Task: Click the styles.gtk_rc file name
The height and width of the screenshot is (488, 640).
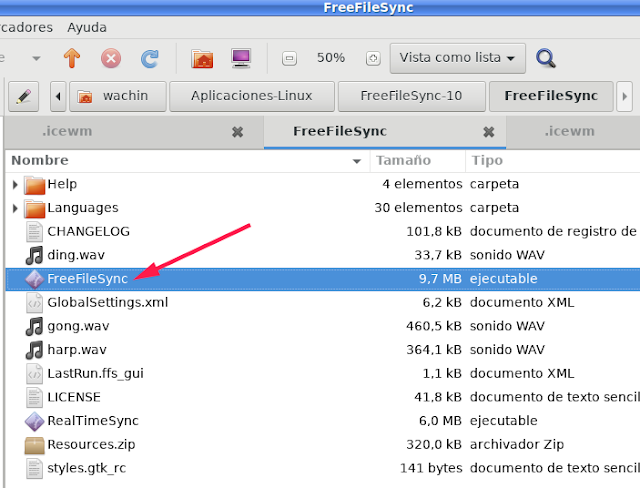Action: [87, 468]
